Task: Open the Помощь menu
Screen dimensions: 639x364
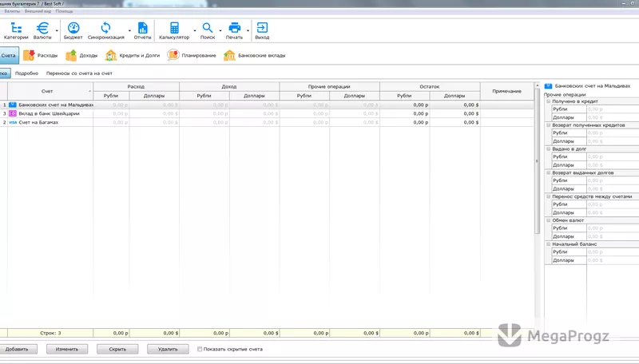Action: tap(64, 11)
